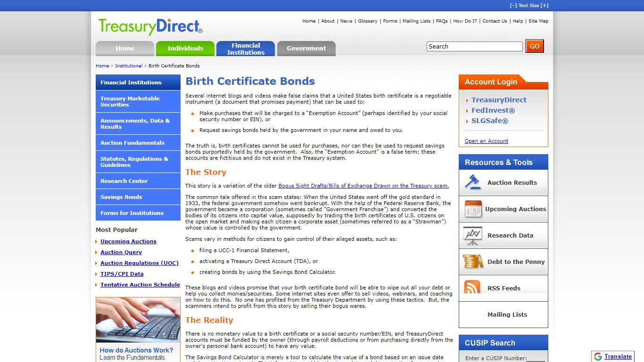Click the Auction Results gavel icon

473,182
